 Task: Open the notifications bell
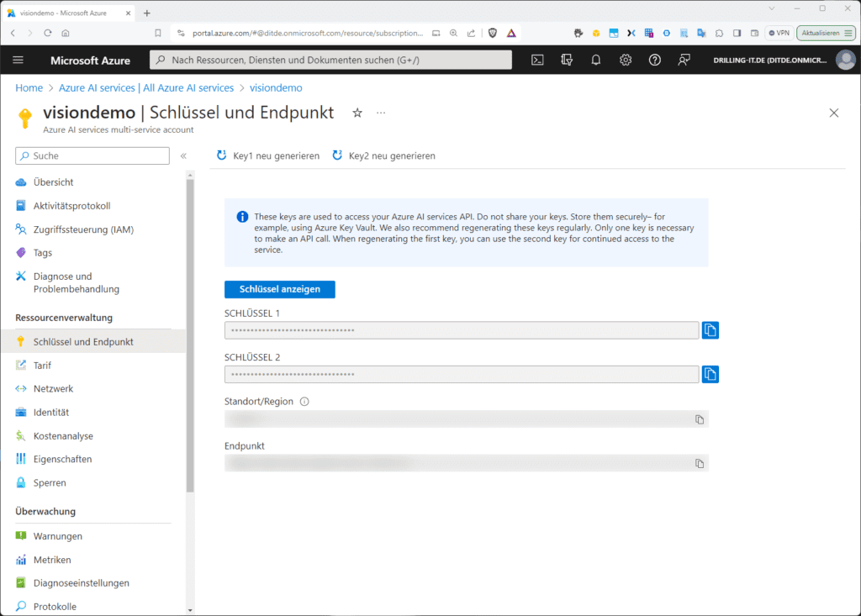(x=596, y=60)
